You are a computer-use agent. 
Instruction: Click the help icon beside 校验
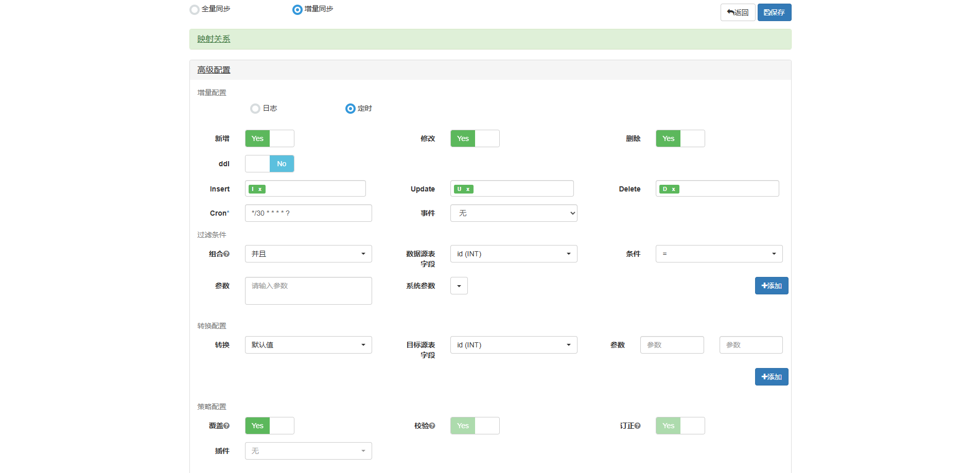tap(432, 426)
